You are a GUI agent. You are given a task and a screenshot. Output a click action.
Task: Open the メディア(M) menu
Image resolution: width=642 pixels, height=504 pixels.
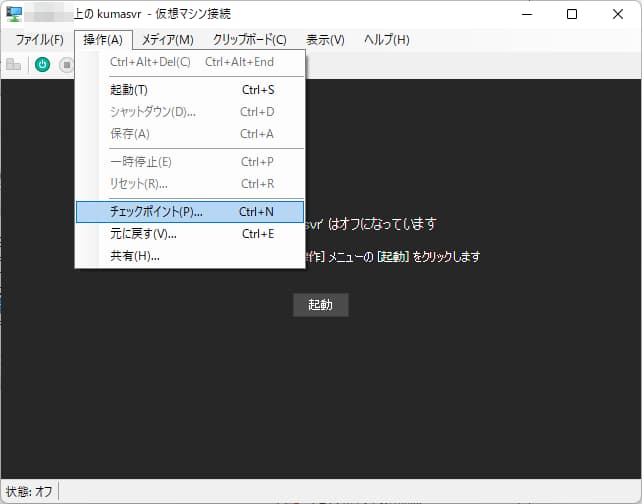click(167, 40)
